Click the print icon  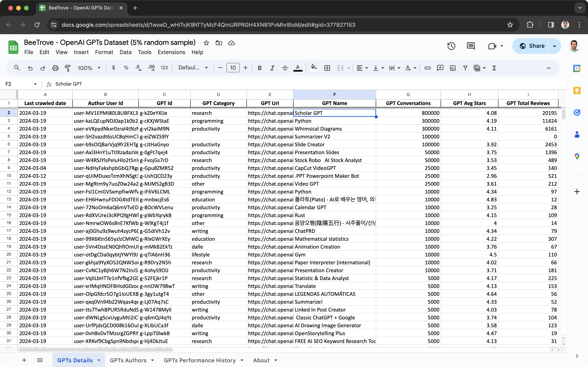pyautogui.click(x=55, y=68)
